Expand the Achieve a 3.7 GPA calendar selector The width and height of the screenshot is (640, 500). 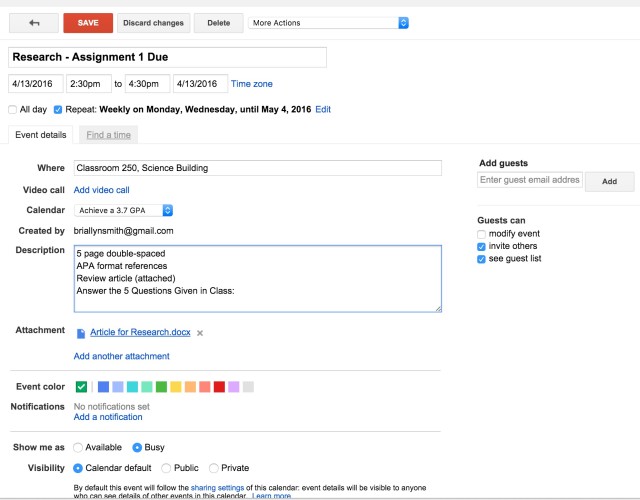[x=123, y=210]
